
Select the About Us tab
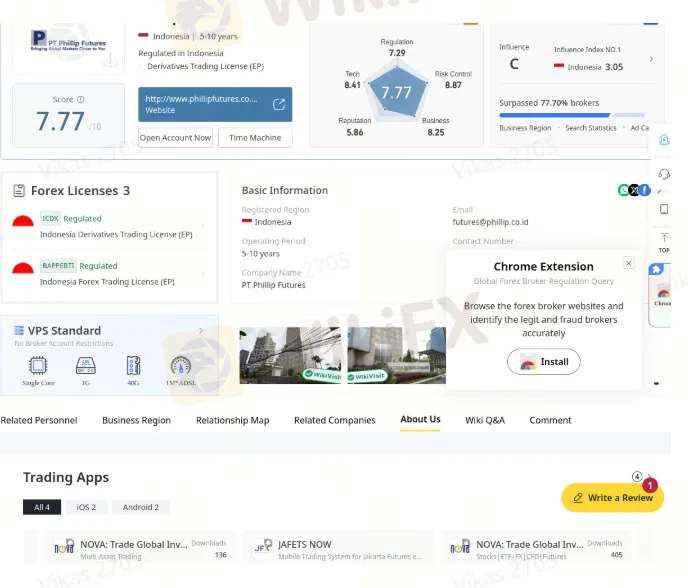[420, 419]
